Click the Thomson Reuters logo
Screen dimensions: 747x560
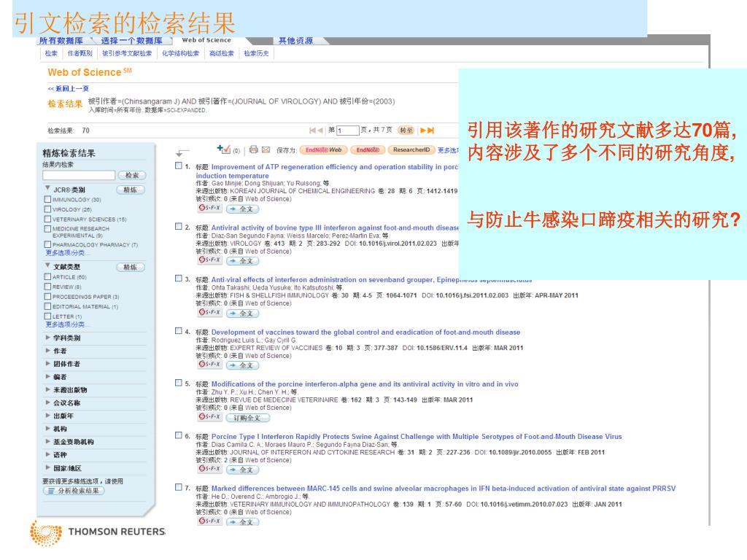98,532
